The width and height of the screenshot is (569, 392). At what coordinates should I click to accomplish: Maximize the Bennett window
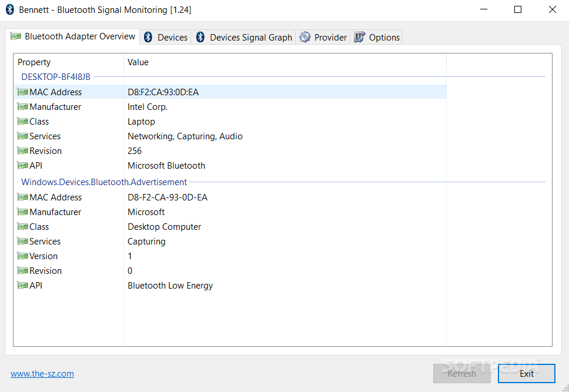pyautogui.click(x=518, y=9)
